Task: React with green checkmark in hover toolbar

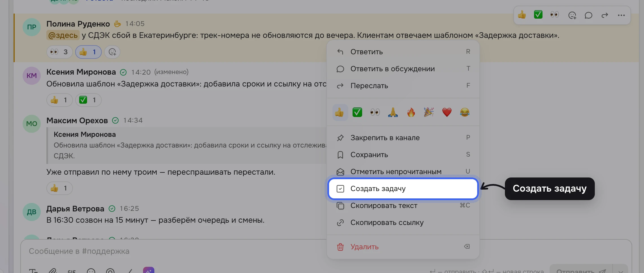Action: tap(538, 15)
